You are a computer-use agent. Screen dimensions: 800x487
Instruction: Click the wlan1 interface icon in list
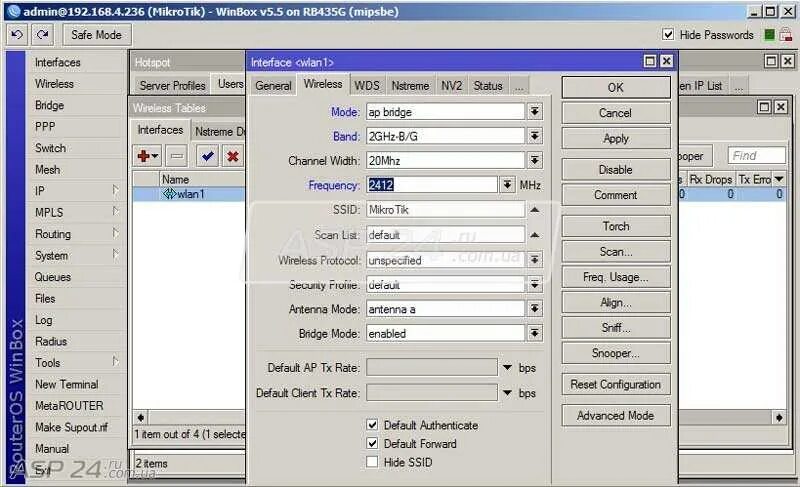(169, 194)
